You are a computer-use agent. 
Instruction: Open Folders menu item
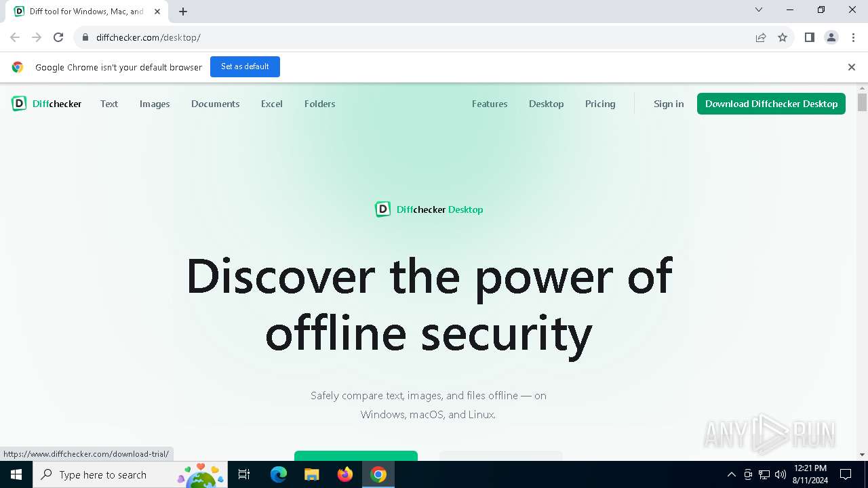pyautogui.click(x=320, y=104)
